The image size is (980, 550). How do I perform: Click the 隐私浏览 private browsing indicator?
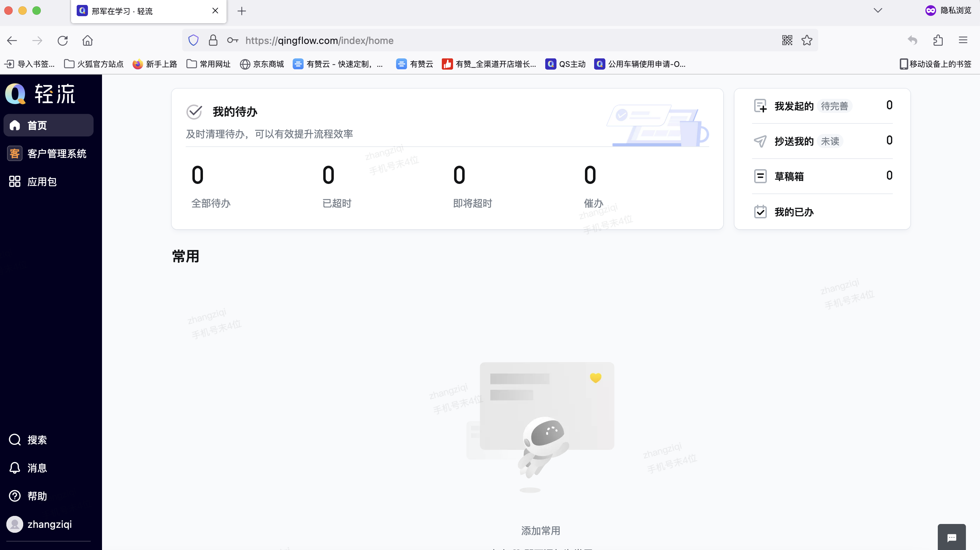(x=948, y=10)
